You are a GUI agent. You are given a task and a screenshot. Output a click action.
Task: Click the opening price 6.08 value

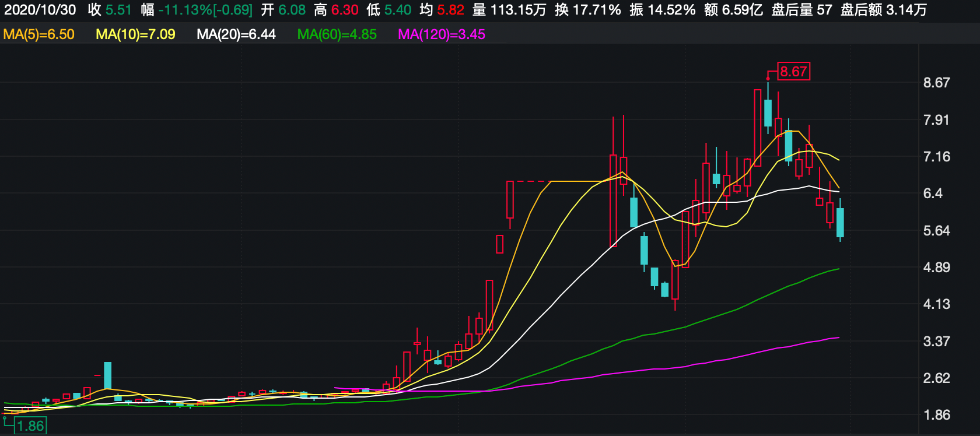click(x=292, y=10)
